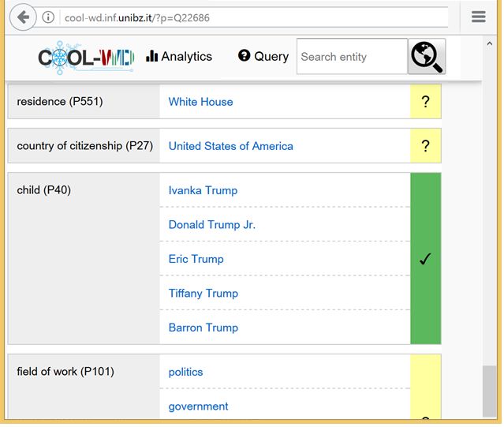Click the Search entity input field

pyautogui.click(x=353, y=57)
